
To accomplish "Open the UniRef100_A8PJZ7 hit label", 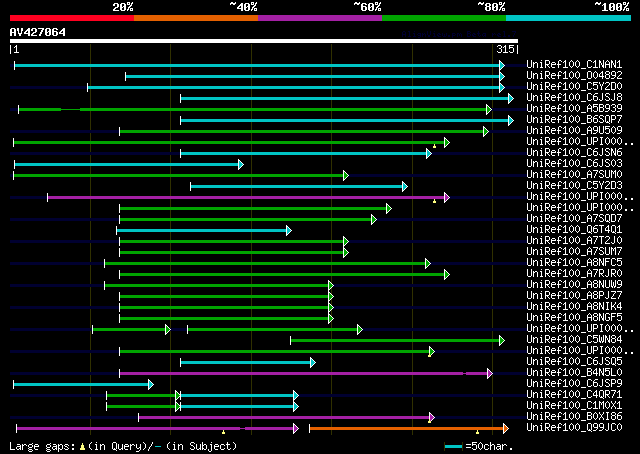I will 574,296.
